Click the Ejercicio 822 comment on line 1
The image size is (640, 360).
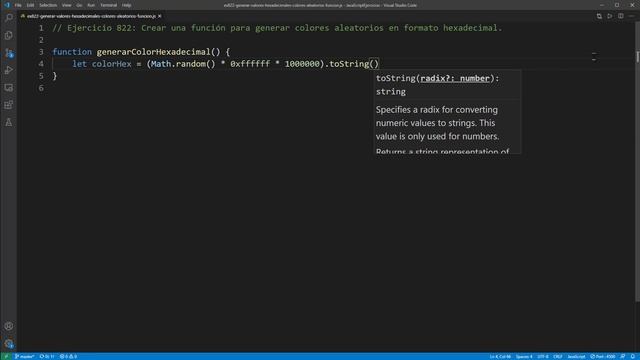[x=277, y=28]
